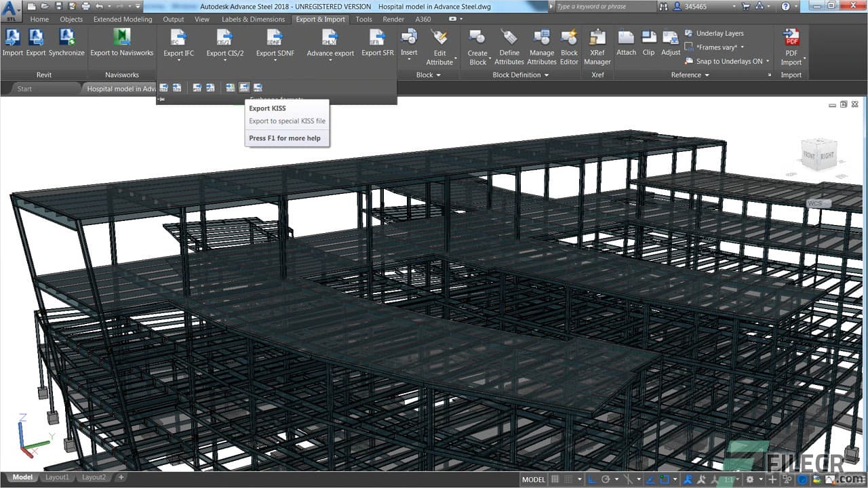Switch to the Extended Modeling ribbon tab
The height and width of the screenshot is (488, 868).
(122, 19)
